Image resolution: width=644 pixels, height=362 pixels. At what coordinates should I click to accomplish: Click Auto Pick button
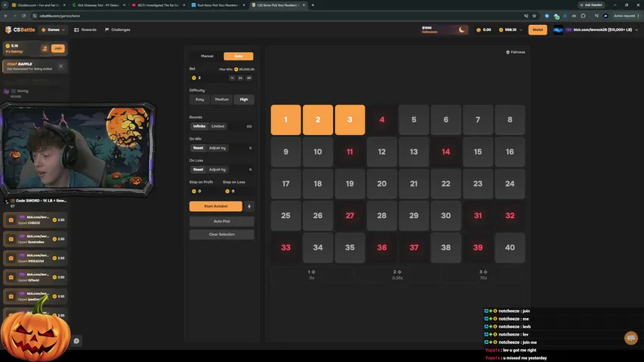point(222,221)
